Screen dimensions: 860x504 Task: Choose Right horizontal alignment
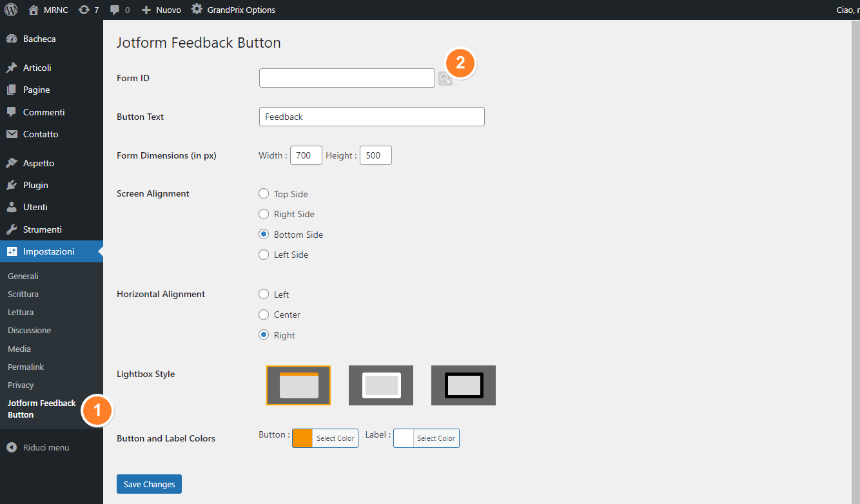pyautogui.click(x=264, y=334)
